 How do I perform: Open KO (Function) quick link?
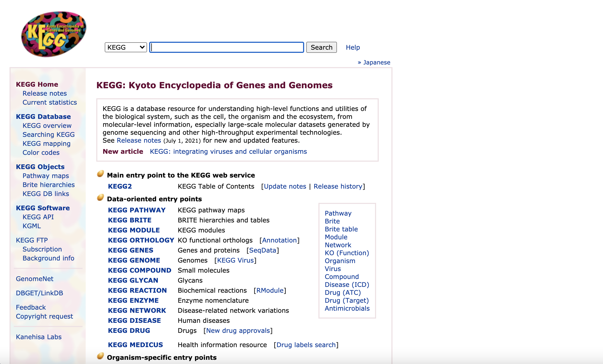coord(347,253)
